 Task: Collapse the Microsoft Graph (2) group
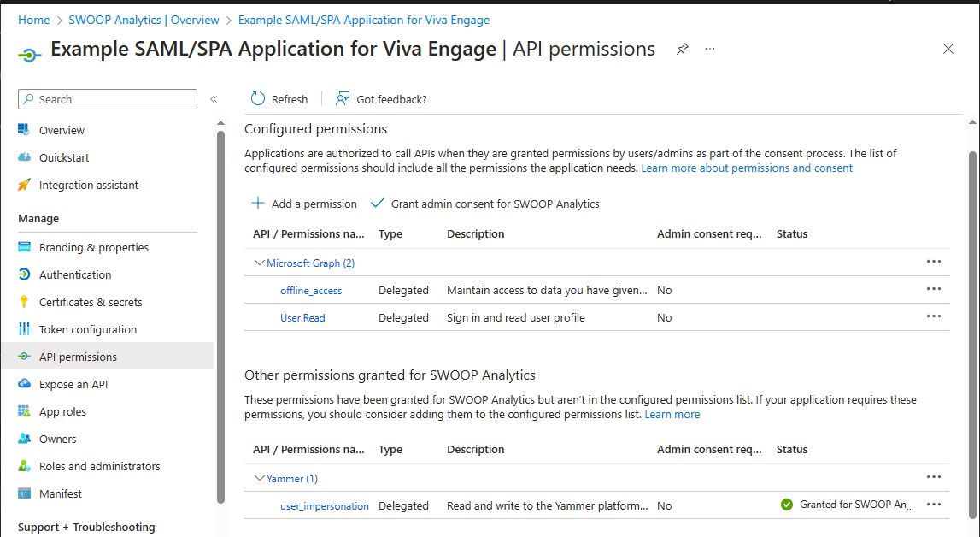point(259,263)
